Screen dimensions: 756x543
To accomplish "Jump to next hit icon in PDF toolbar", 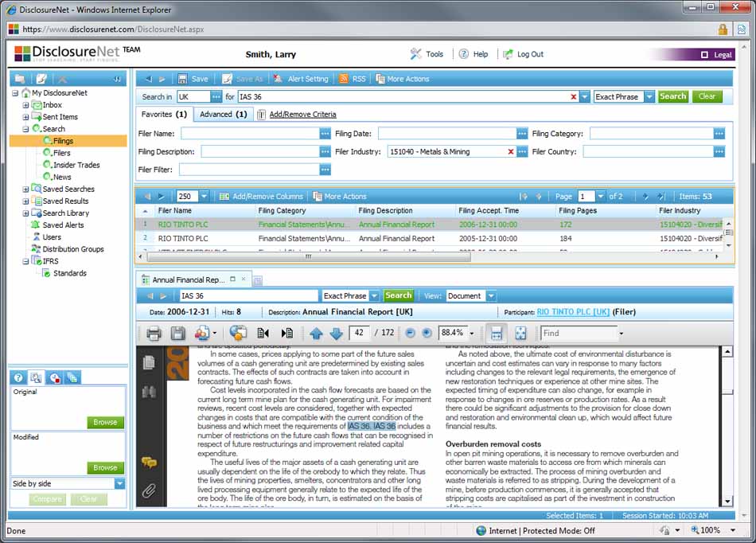I will (x=286, y=334).
